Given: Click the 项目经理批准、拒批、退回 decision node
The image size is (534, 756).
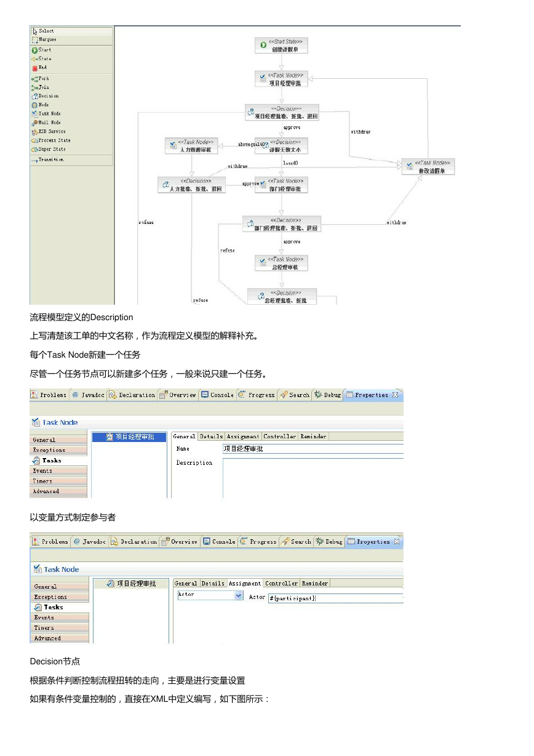Looking at the screenshot, I should click(282, 112).
